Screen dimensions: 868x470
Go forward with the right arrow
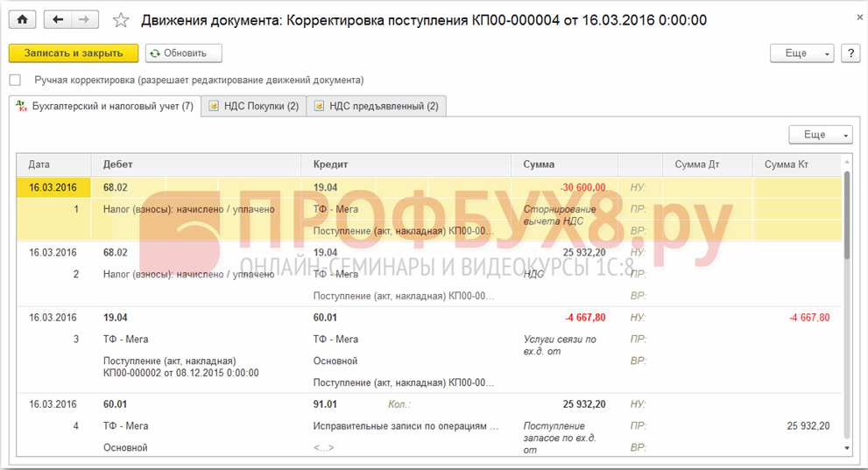coord(83,19)
